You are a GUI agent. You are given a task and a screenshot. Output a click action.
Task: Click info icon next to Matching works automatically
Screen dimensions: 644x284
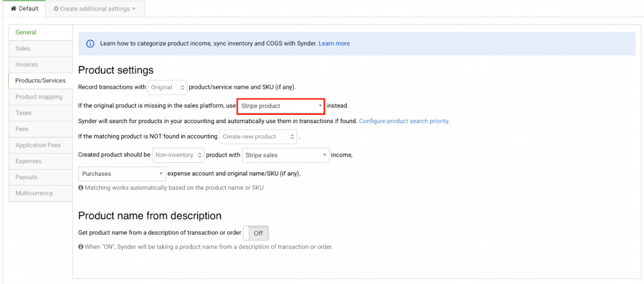click(x=80, y=188)
